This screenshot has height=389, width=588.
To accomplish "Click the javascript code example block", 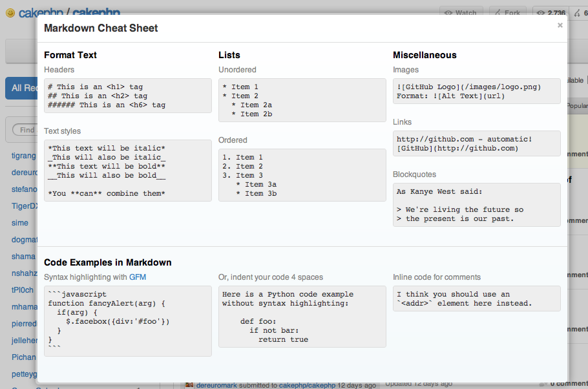I will click(127, 321).
